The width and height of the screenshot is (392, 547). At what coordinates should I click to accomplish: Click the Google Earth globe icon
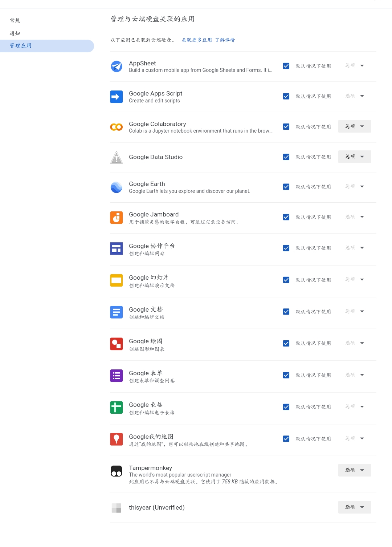(117, 187)
